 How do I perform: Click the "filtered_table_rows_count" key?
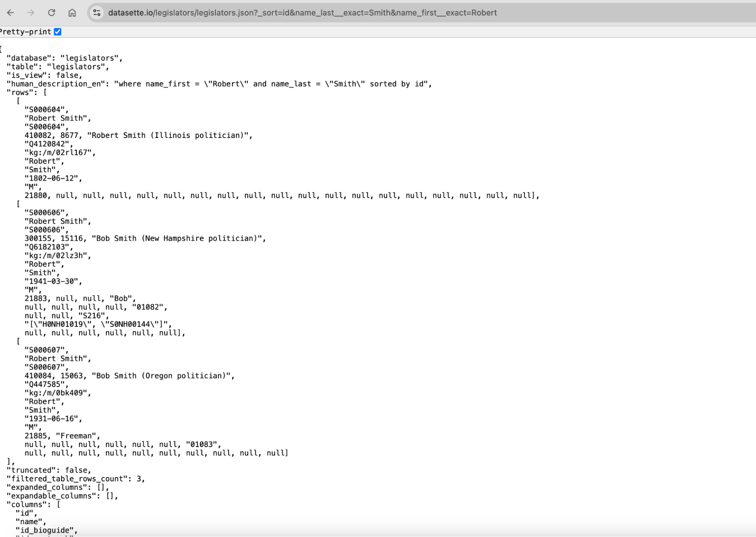click(67, 479)
